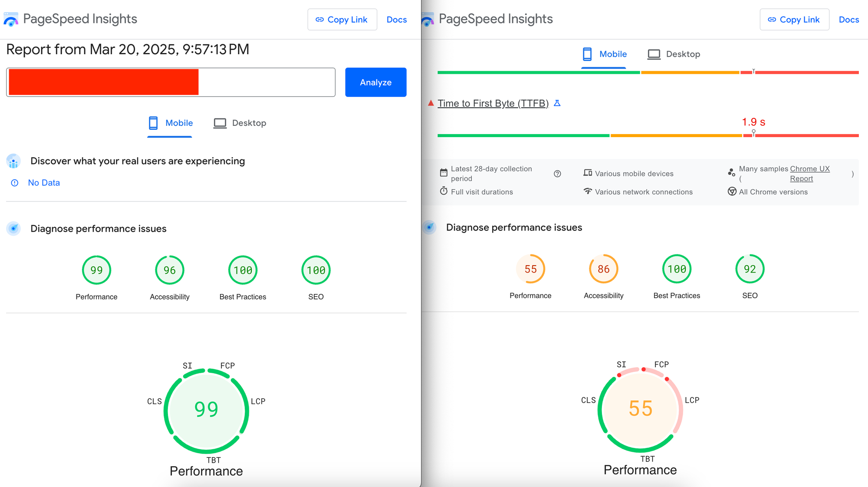Viewport: 868px width, 487px height.
Task: Open the Time to First Byte link
Action: [x=493, y=103]
